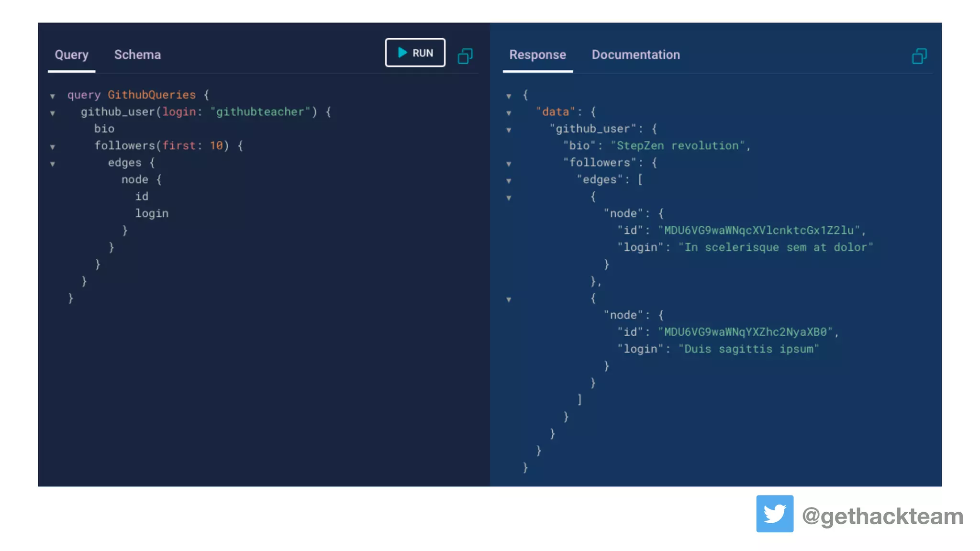
Task: Copy the query with the copy icon
Action: pos(465,56)
